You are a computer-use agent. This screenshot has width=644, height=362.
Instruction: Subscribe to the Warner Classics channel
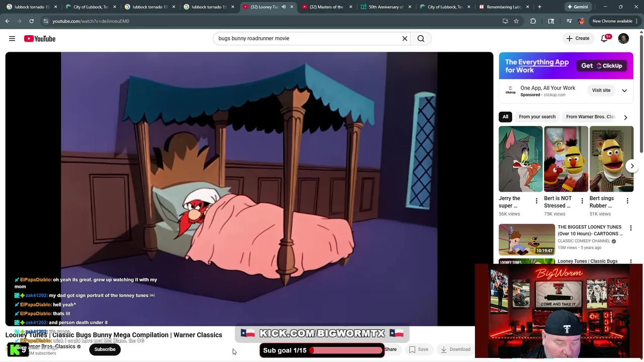(105, 349)
